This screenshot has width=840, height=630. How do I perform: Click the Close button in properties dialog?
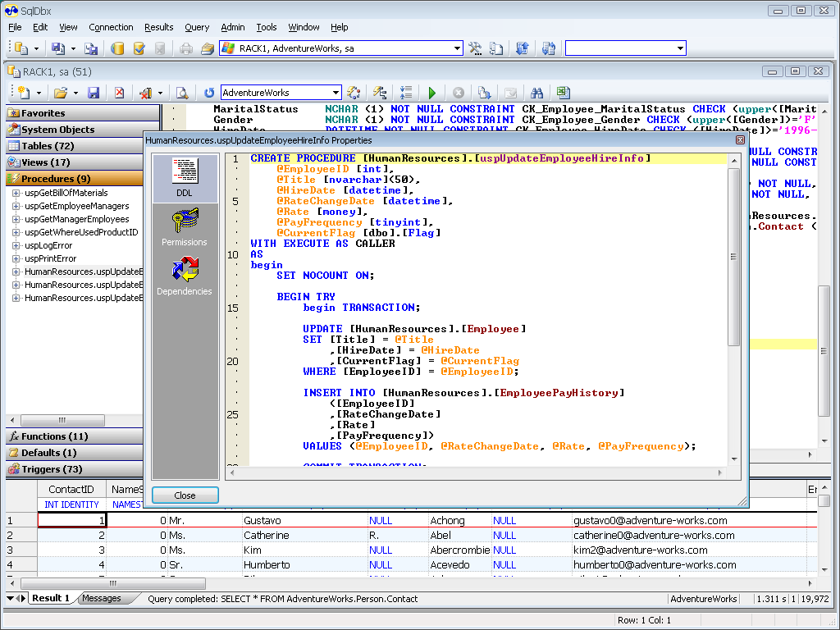[x=185, y=495]
